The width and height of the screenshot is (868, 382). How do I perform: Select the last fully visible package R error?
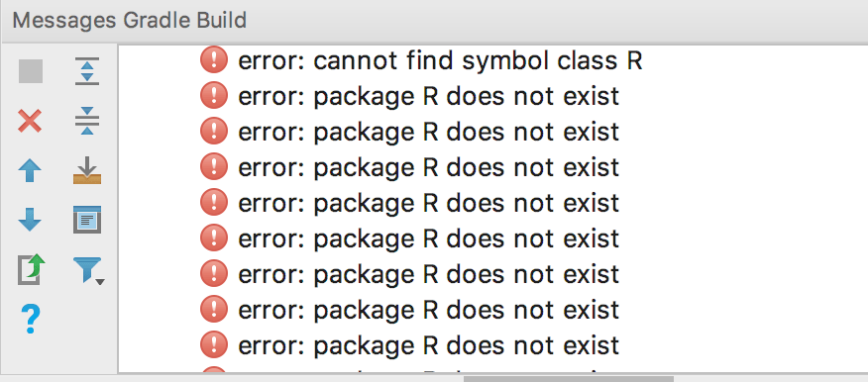(428, 345)
